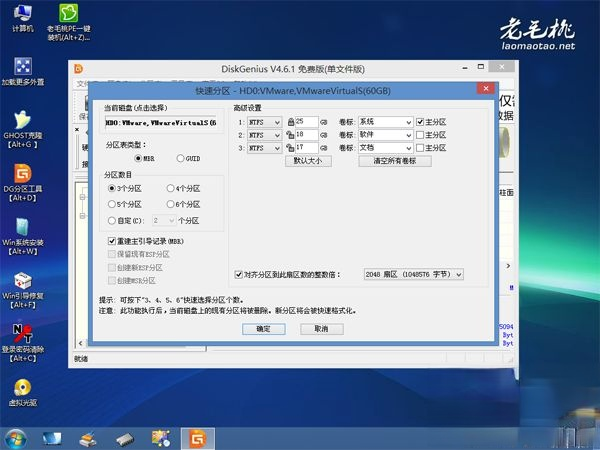Close the 快速分区 dialog
Image resolution: width=600 pixels, height=450 pixels.
(x=486, y=89)
